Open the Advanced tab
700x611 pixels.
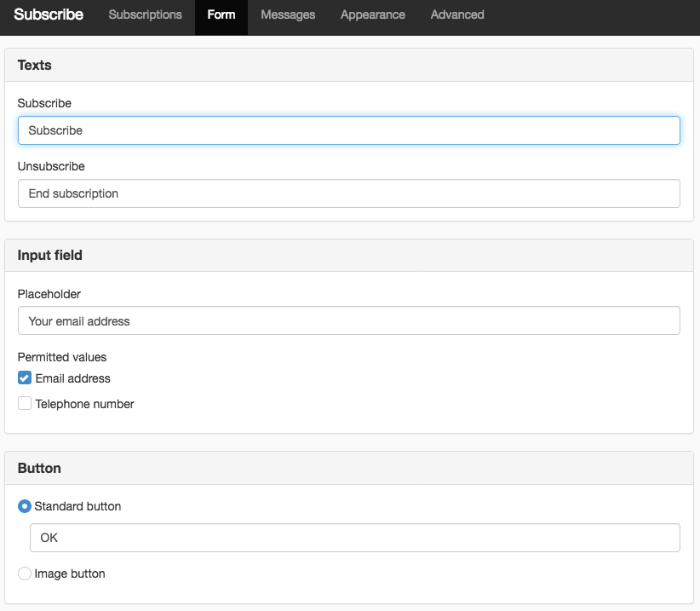point(457,14)
